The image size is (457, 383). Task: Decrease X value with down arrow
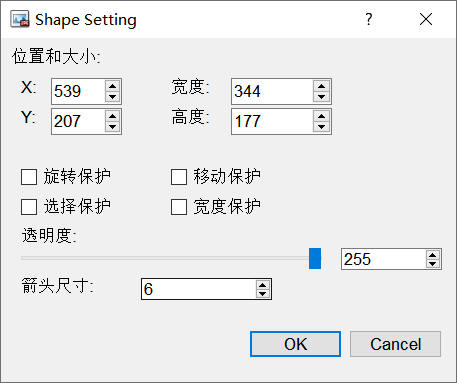coord(112,97)
